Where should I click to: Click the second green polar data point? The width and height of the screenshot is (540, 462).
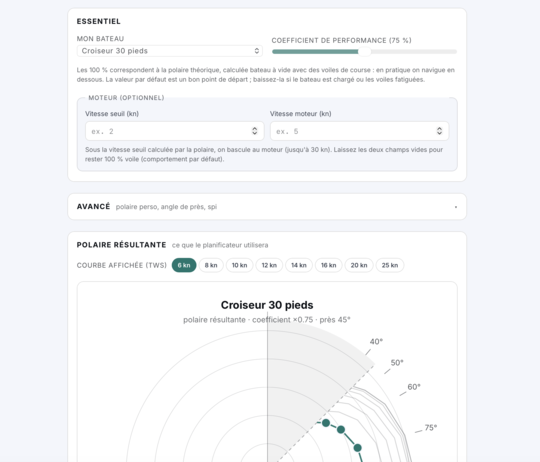(341, 429)
